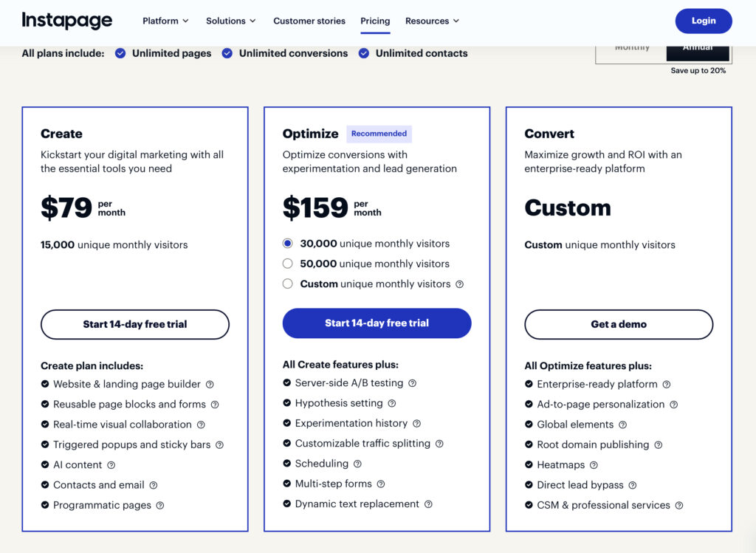Screen dimensions: 756x553
Task: Start the 14-day free trial for Optimize
Action: pyautogui.click(x=377, y=323)
